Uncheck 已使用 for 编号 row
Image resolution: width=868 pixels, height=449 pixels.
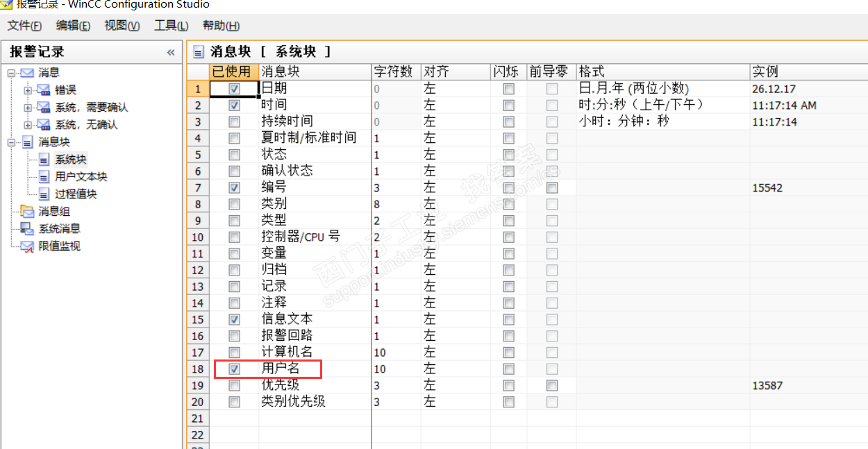click(234, 187)
